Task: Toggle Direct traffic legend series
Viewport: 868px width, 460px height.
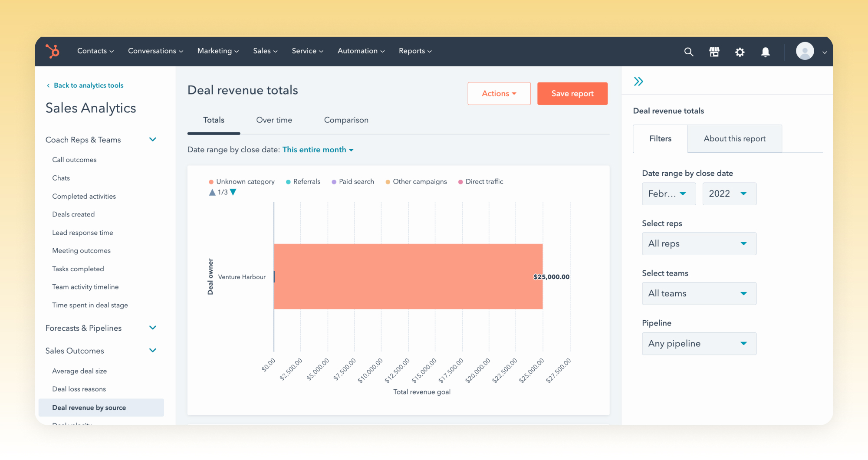Action: click(481, 181)
